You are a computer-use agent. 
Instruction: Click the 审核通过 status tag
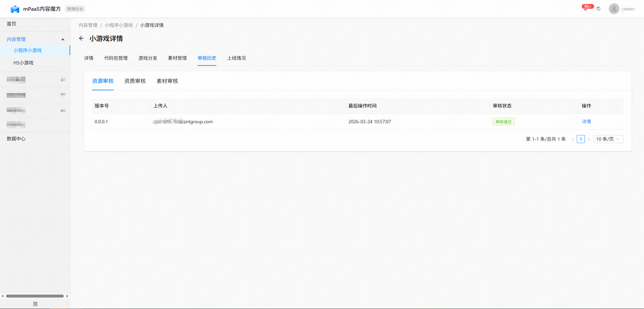click(503, 122)
